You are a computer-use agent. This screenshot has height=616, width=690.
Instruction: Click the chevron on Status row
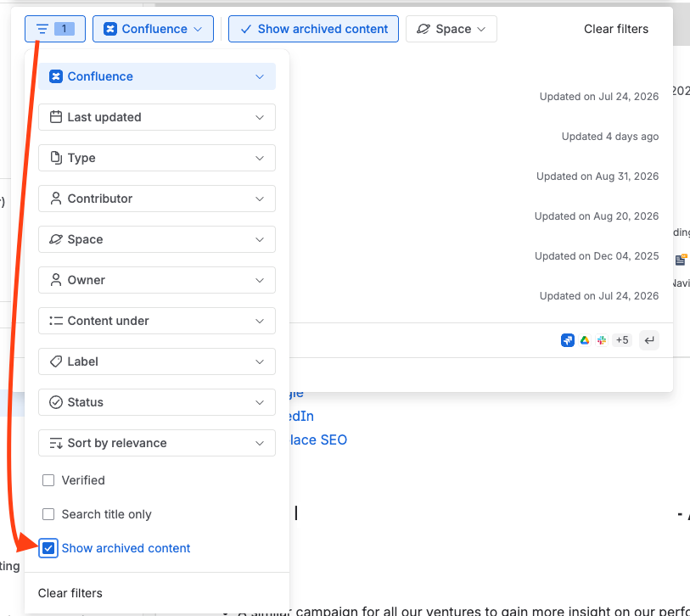pos(260,402)
